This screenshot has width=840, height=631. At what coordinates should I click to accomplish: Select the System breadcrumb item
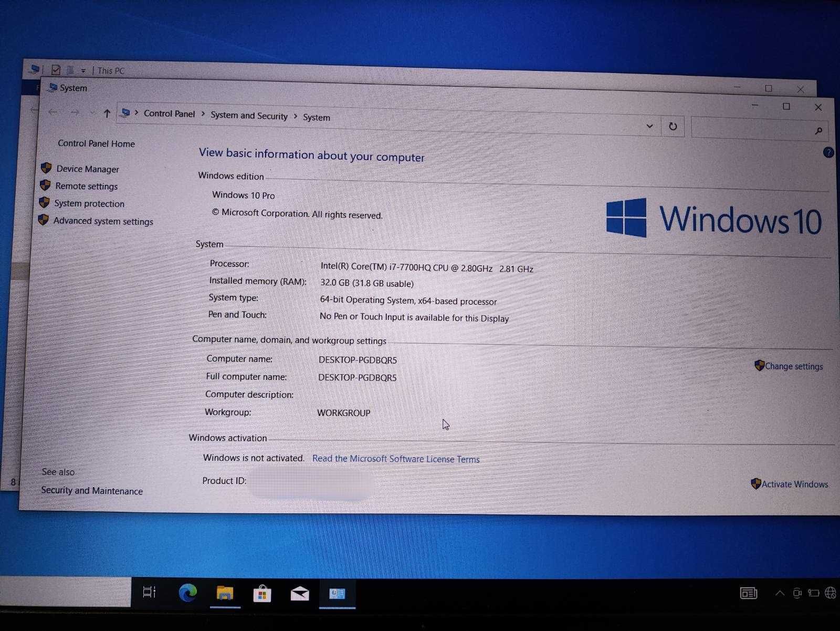[x=317, y=117]
